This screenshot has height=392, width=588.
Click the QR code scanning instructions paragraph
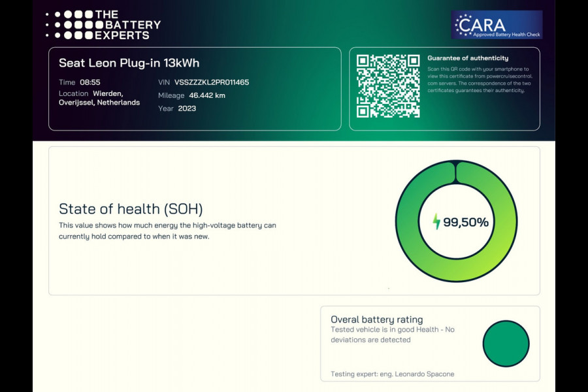(480, 80)
